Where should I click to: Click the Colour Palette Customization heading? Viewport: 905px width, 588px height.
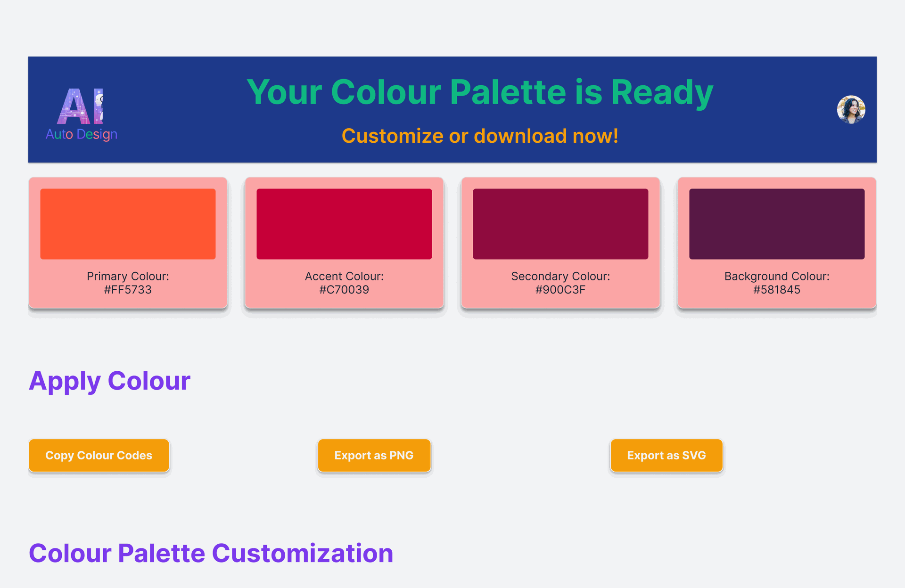click(x=211, y=553)
